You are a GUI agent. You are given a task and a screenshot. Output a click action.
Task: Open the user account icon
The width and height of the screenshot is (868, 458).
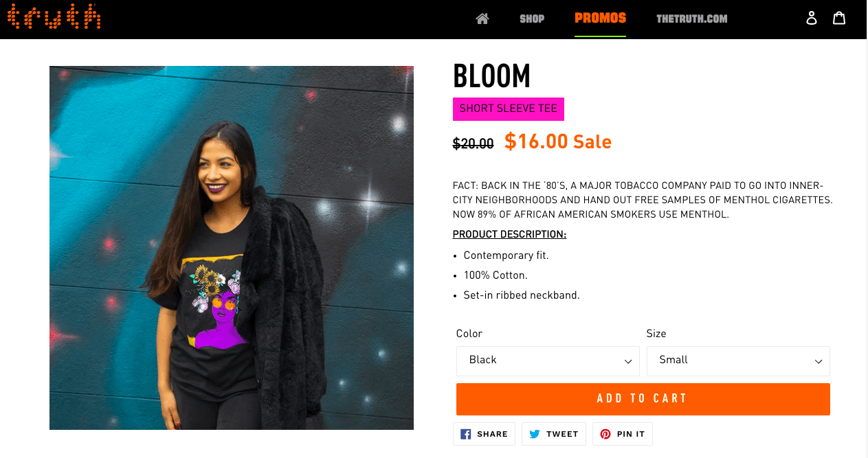tap(812, 18)
